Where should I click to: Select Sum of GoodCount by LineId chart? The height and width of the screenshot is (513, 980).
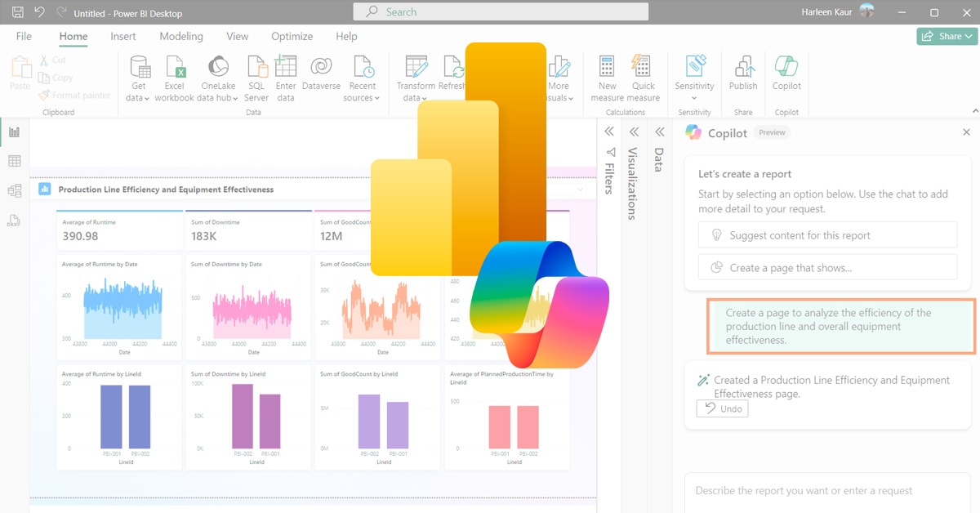377,417
